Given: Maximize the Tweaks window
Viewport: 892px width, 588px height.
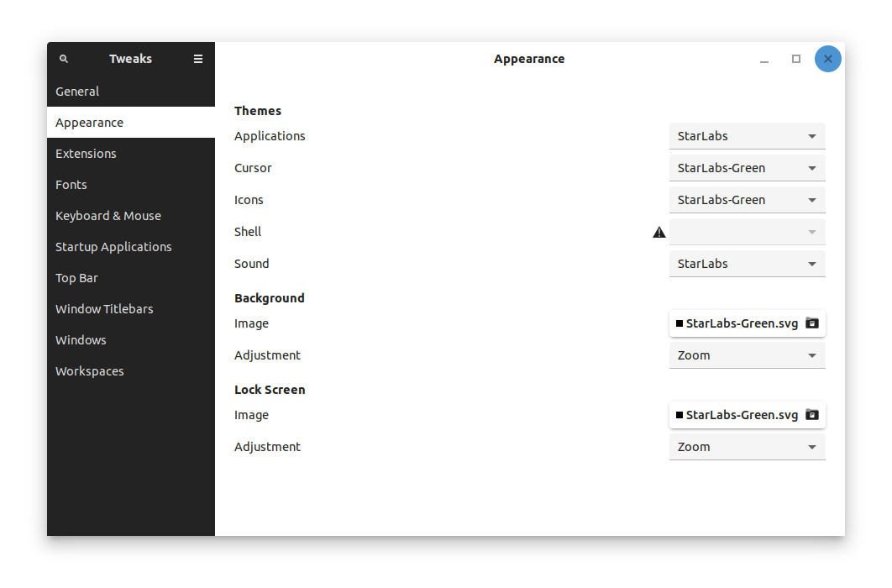Looking at the screenshot, I should click(796, 59).
